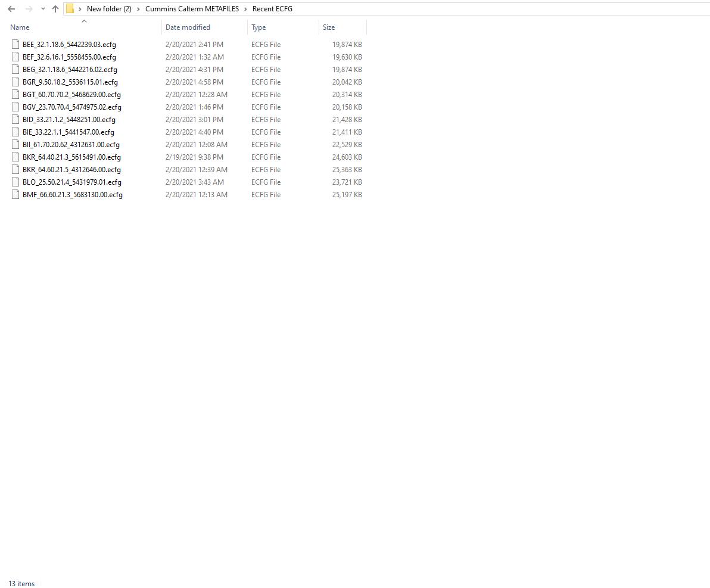Select file name BII_61.70.20.62_4312631.00.ecfg
Viewport: 710px width, 588px height.
[71, 145]
